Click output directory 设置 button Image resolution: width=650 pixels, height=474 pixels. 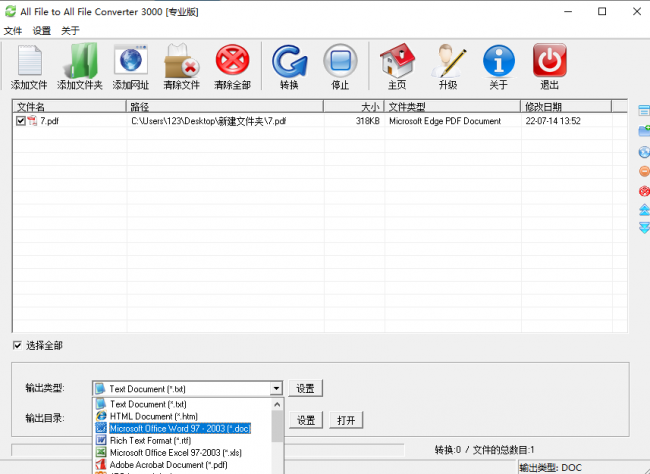coord(306,420)
